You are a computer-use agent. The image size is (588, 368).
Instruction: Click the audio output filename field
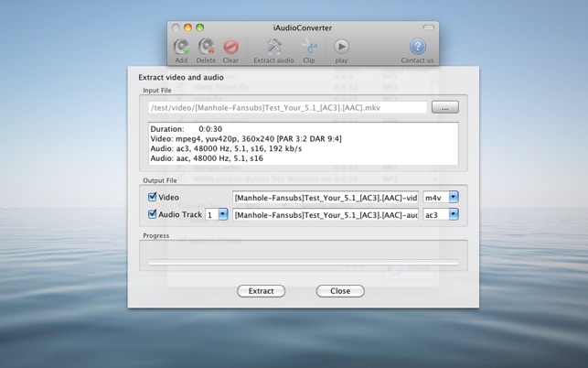pyautogui.click(x=326, y=215)
